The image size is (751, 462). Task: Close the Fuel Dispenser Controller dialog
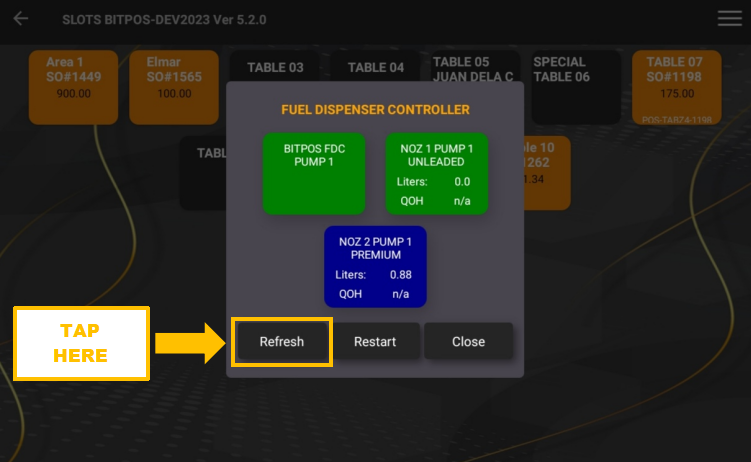pos(468,341)
